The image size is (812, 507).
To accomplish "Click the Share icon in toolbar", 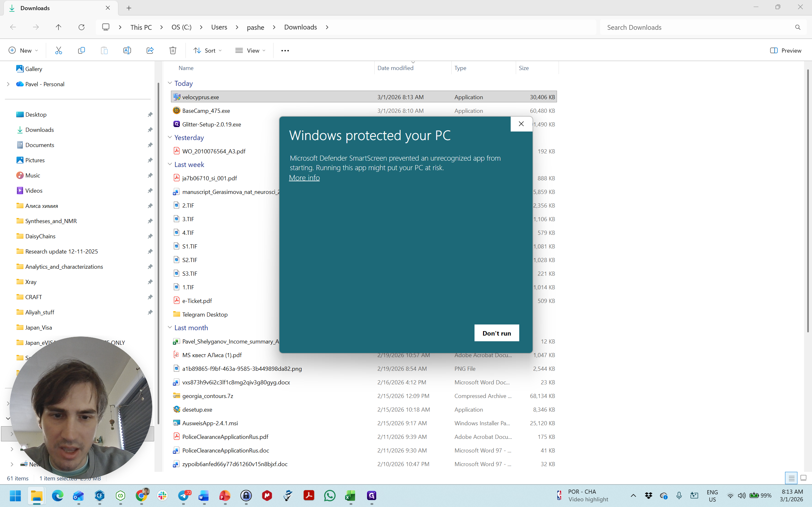I will click(150, 50).
